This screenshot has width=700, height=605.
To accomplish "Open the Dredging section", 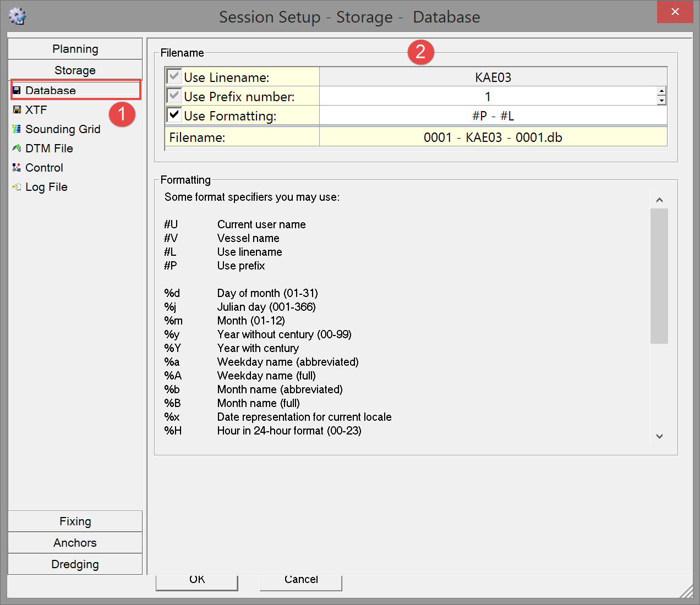I will 75,564.
